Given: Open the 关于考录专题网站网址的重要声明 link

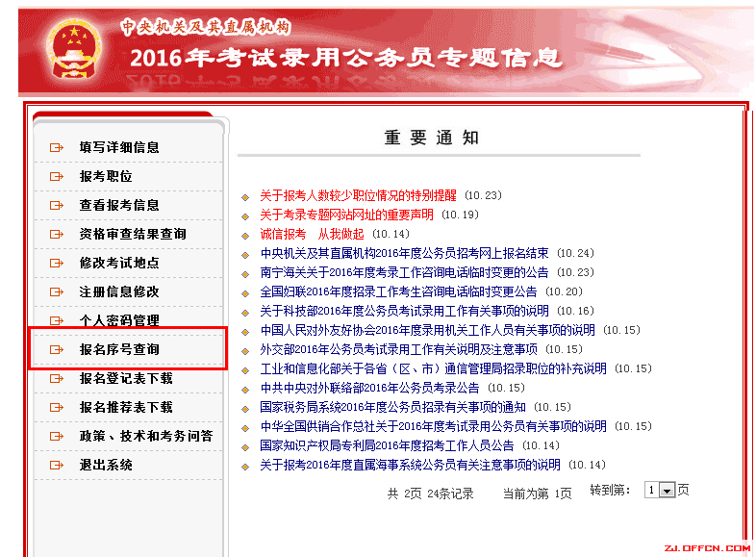Looking at the screenshot, I should pyautogui.click(x=346, y=215).
